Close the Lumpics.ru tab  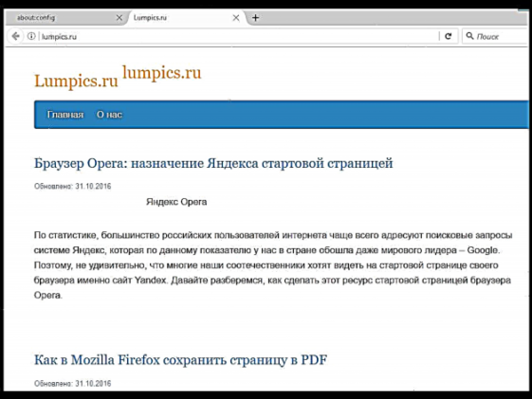pyautogui.click(x=236, y=18)
